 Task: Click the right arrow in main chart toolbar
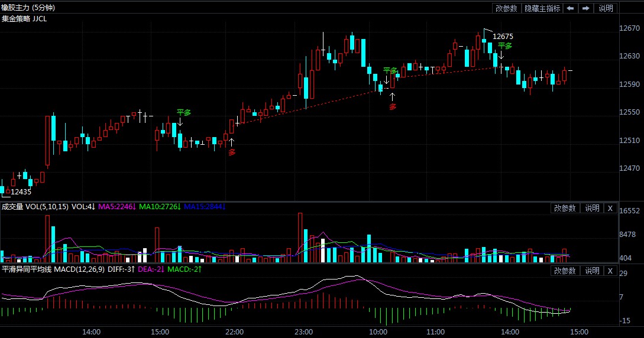[x=585, y=8]
